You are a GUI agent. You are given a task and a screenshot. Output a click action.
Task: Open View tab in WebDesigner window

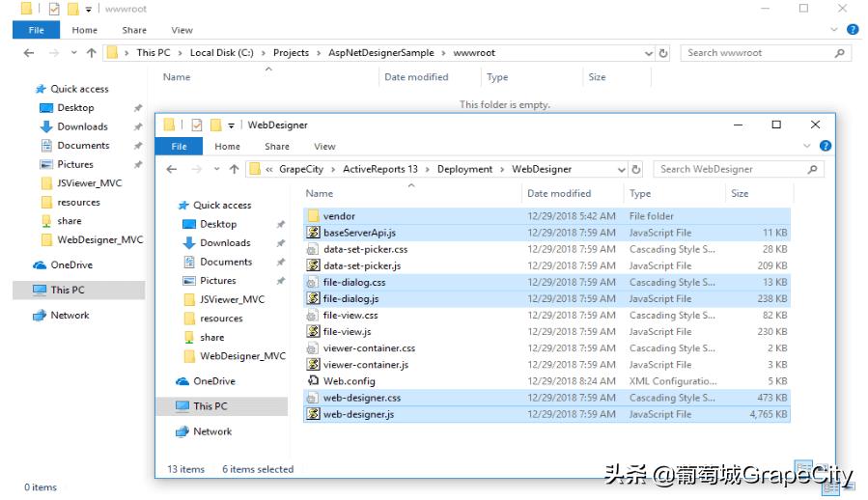(324, 146)
